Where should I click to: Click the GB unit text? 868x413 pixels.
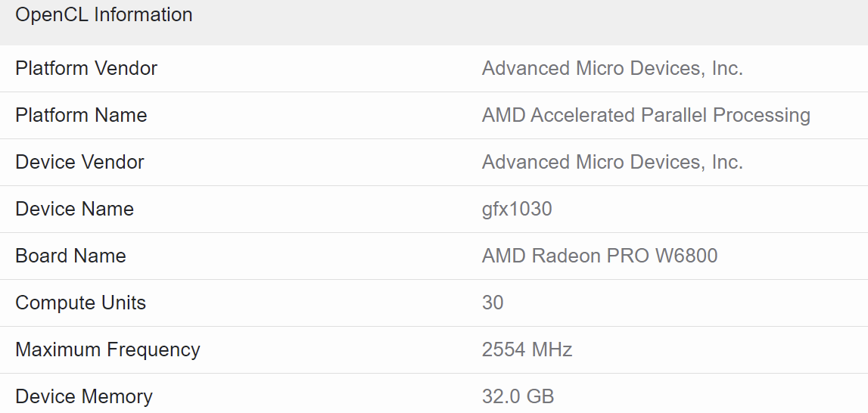[540, 396]
